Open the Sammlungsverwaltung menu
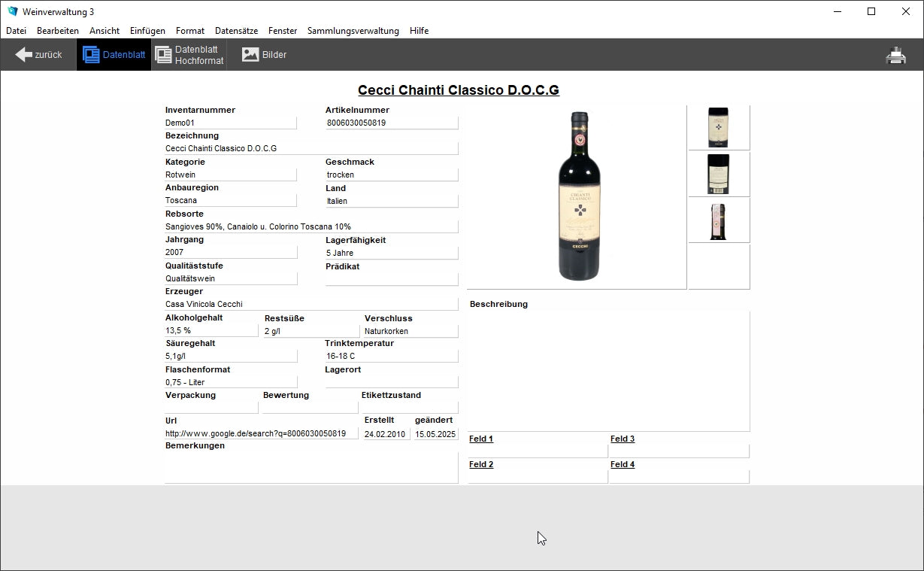Screen dimensions: 924x571 point(353,31)
